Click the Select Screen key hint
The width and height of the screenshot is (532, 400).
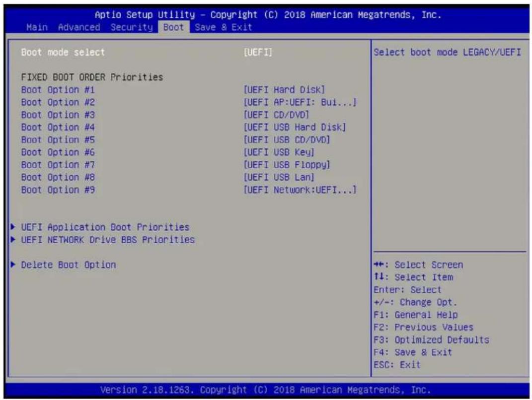pos(418,265)
